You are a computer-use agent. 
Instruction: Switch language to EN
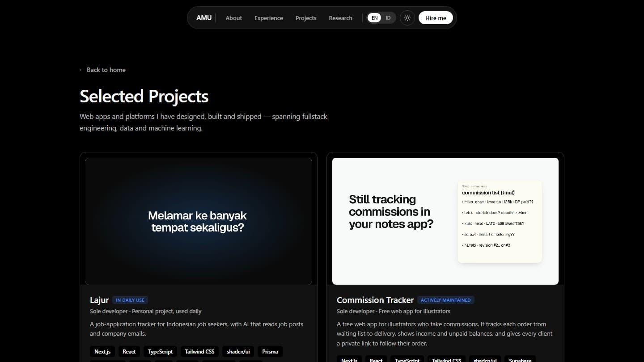[374, 18]
